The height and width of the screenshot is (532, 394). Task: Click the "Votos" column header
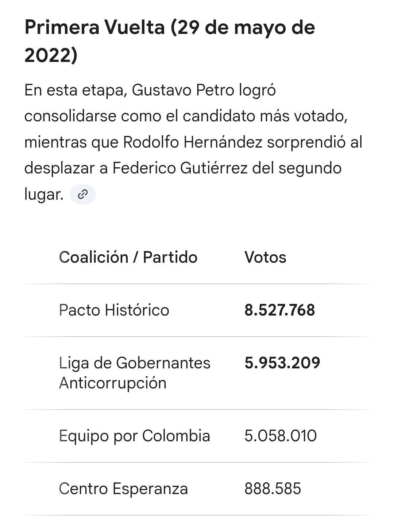(265, 257)
